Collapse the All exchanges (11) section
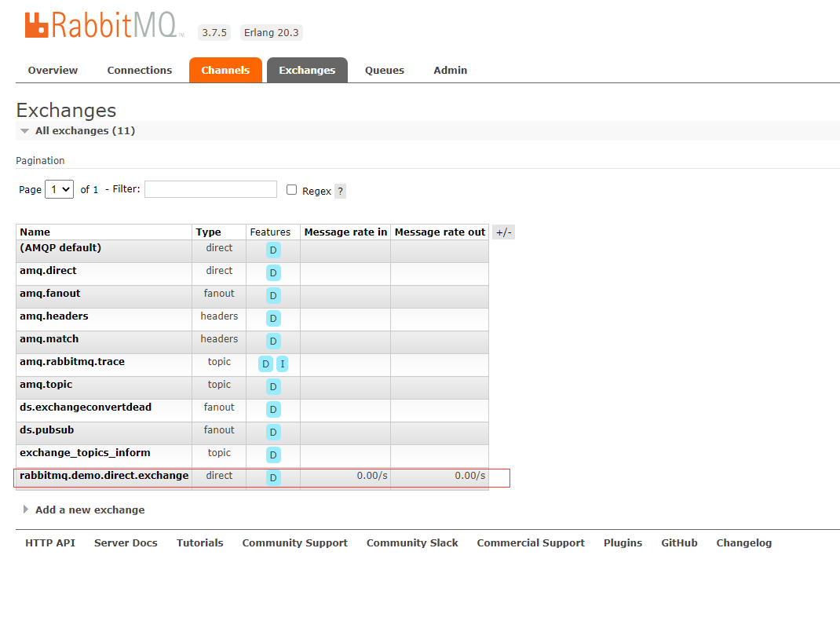Screen dimensions: 840x621 pyautogui.click(x=85, y=131)
